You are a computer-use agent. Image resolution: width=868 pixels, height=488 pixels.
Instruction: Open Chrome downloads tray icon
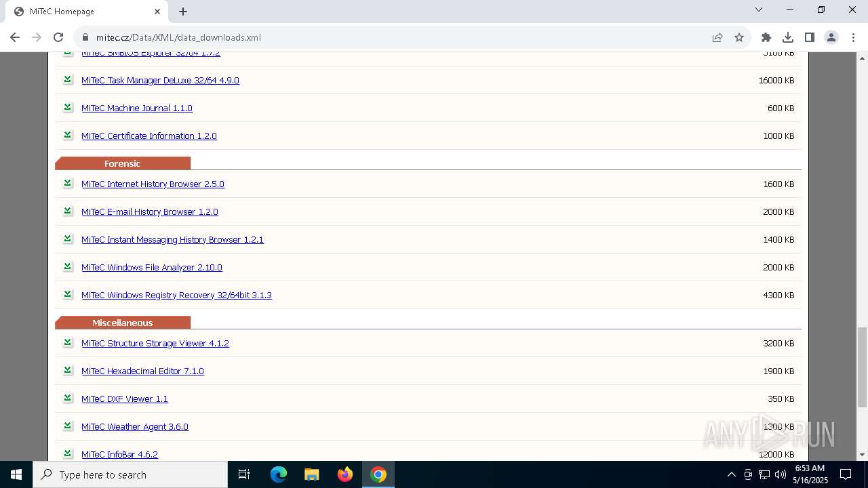pyautogui.click(x=788, y=37)
